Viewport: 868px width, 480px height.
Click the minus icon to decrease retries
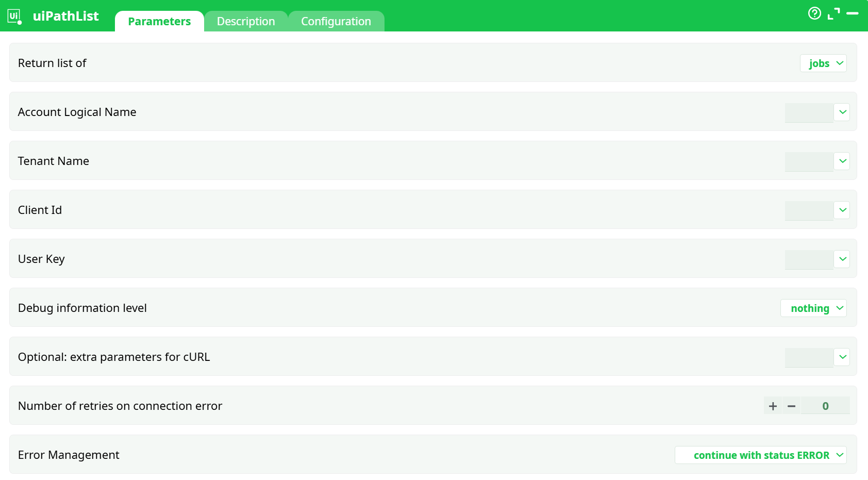tap(792, 406)
